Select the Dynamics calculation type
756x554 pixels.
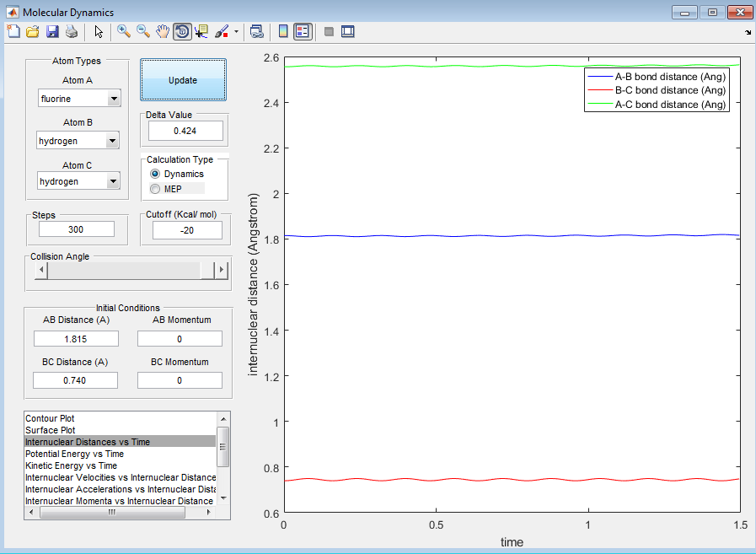(155, 174)
